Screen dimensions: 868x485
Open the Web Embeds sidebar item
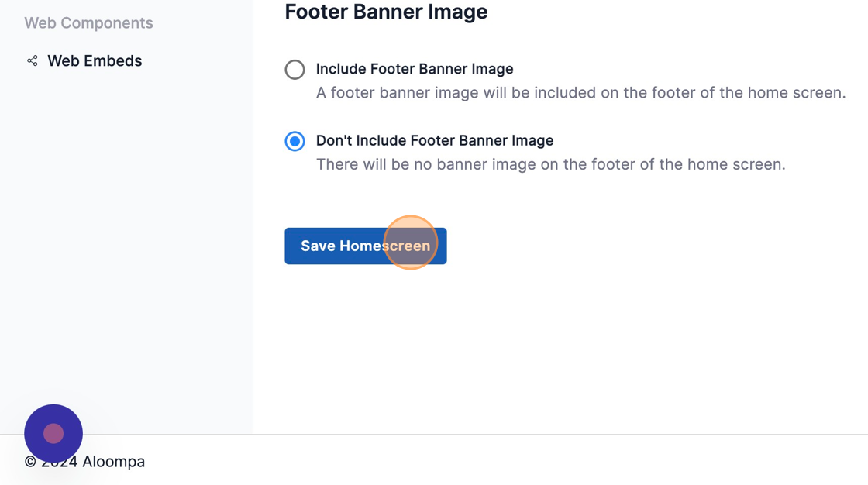pyautogui.click(x=95, y=60)
